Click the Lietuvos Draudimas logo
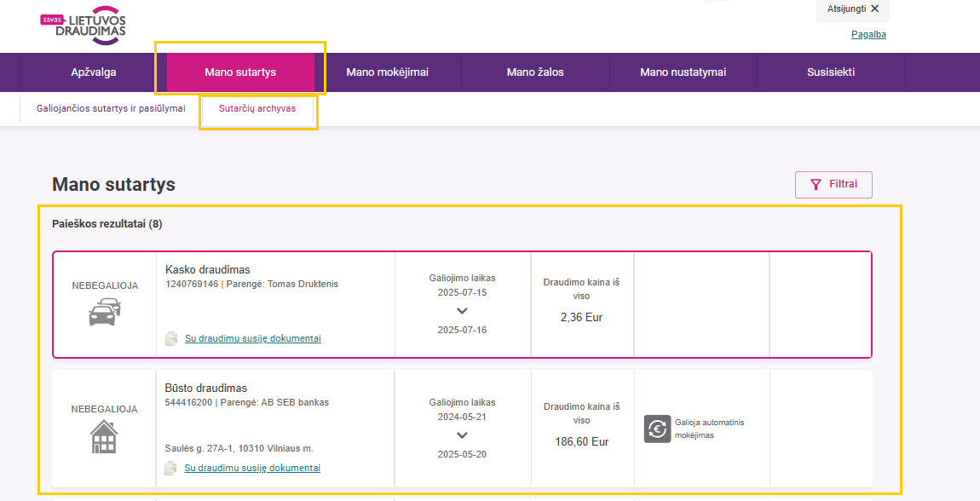The width and height of the screenshot is (980, 501). point(84,26)
